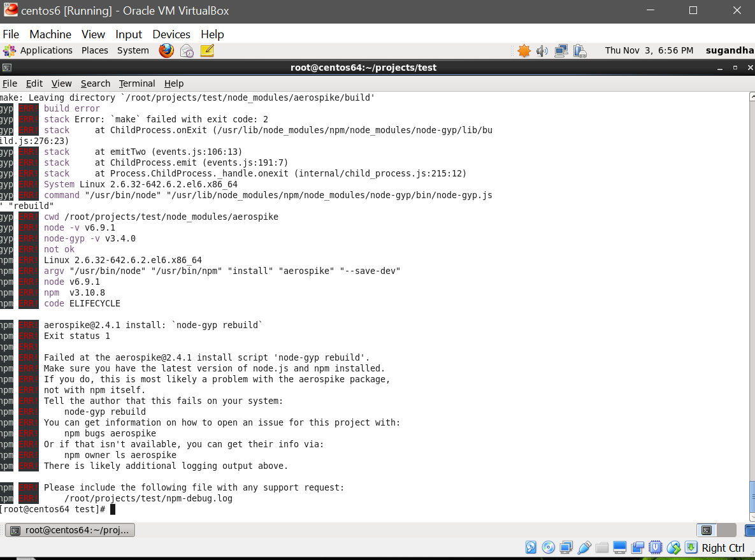Image resolution: width=755 pixels, height=560 pixels.
Task: Click the root@centos64 taskbar window button
Action: [70, 530]
